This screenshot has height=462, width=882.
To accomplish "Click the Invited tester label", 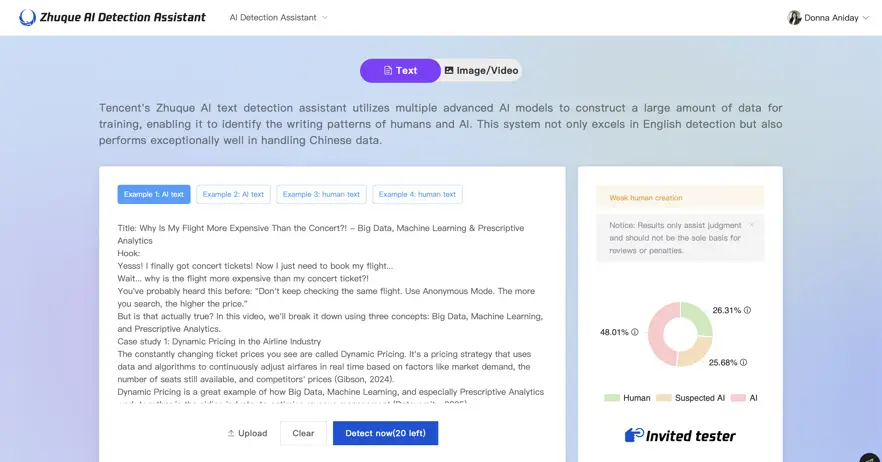I will pos(691,436).
